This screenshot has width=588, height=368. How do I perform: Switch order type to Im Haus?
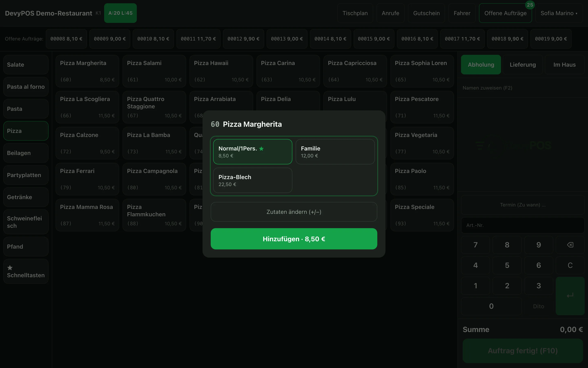pyautogui.click(x=565, y=64)
